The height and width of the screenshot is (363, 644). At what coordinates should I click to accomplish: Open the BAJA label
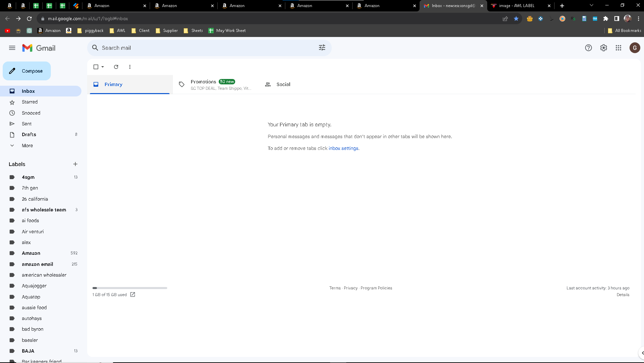pos(41,351)
